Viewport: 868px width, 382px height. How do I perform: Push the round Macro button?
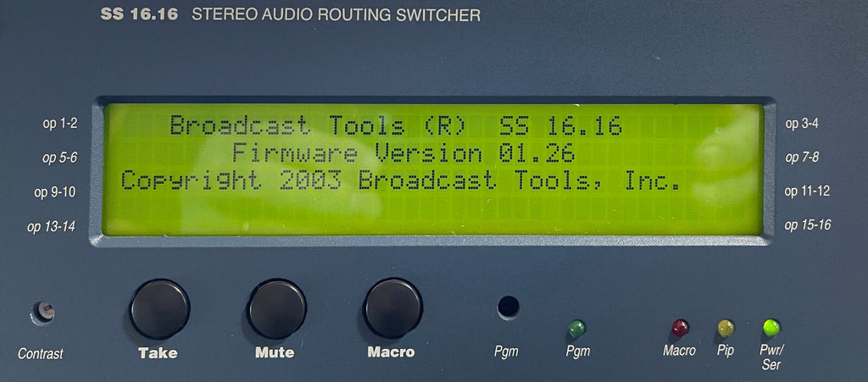(393, 308)
